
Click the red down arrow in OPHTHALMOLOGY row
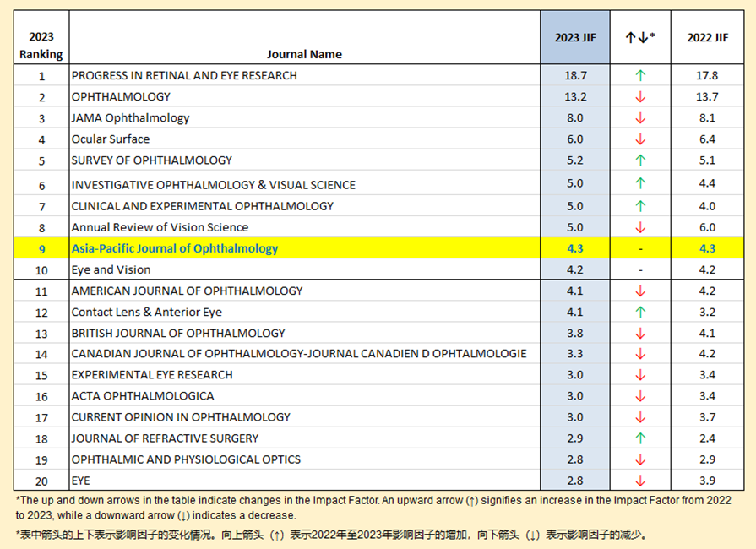640,97
